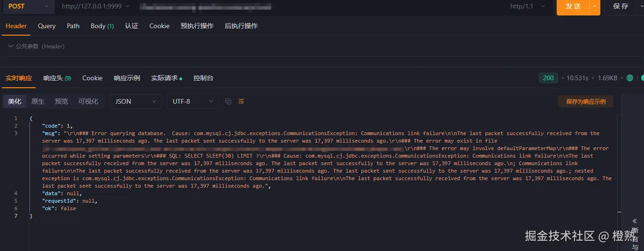This screenshot has height=251, width=644.
Task: Click line number 2 in the gutter
Action: (x=16, y=126)
